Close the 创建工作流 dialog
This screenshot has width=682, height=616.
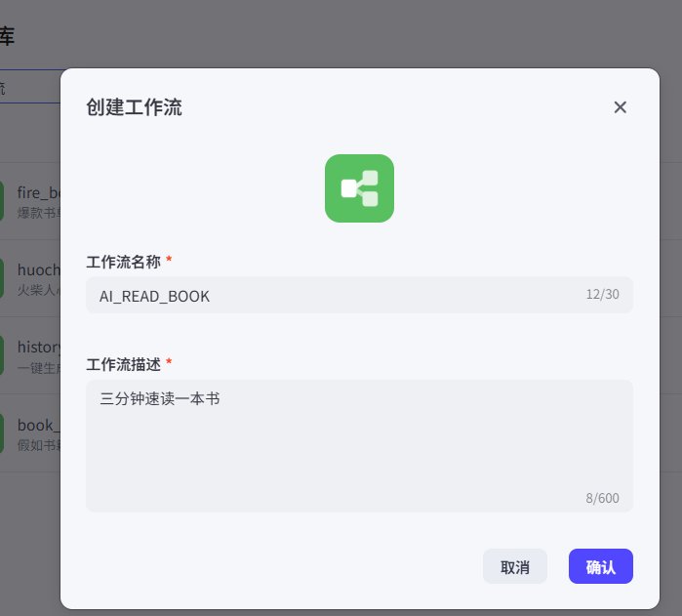pos(620,107)
